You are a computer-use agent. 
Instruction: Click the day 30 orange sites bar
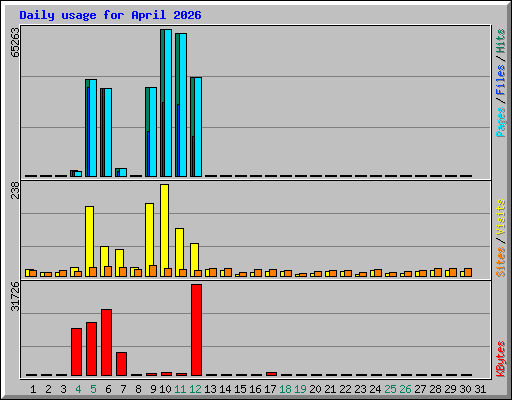(468, 272)
